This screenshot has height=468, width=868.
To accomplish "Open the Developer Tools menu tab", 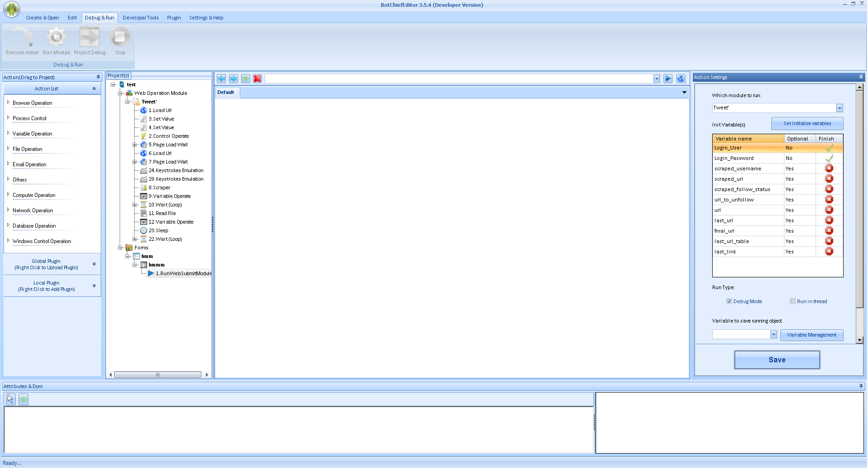I will point(140,18).
